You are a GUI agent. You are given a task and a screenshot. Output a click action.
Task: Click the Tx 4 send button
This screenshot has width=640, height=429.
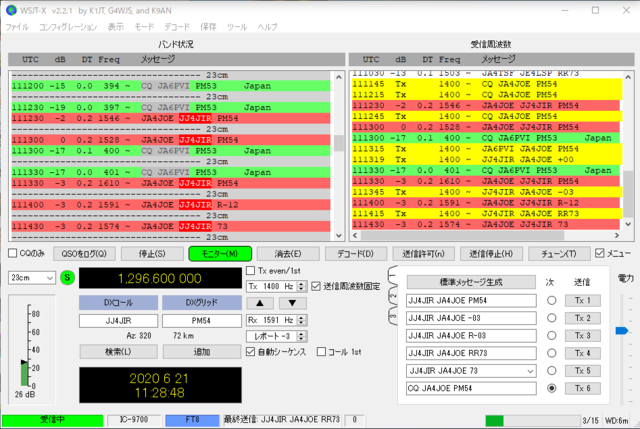click(582, 353)
